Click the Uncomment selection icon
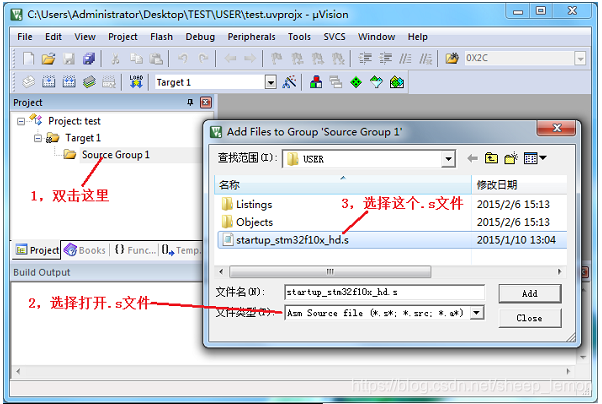The width and height of the screenshot is (602, 404). 425,58
